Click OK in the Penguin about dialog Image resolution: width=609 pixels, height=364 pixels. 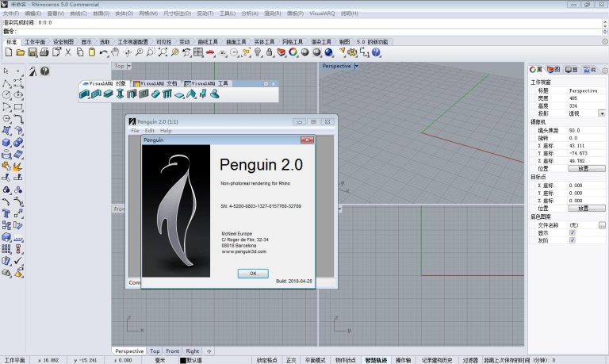253,274
